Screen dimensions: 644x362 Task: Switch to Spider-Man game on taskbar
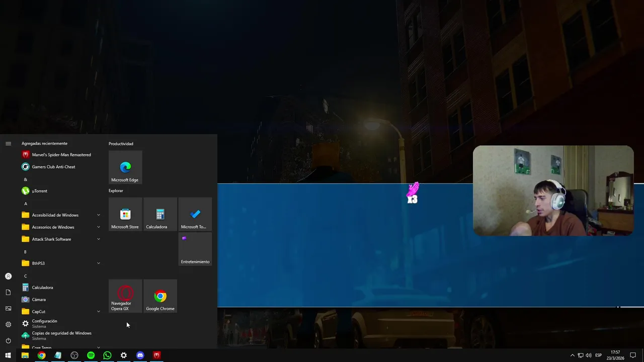pos(156,355)
